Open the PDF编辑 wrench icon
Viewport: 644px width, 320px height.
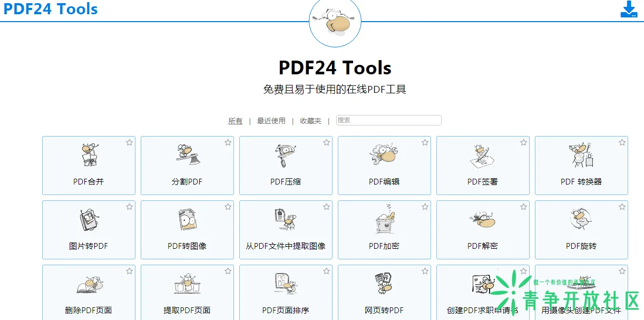384,155
